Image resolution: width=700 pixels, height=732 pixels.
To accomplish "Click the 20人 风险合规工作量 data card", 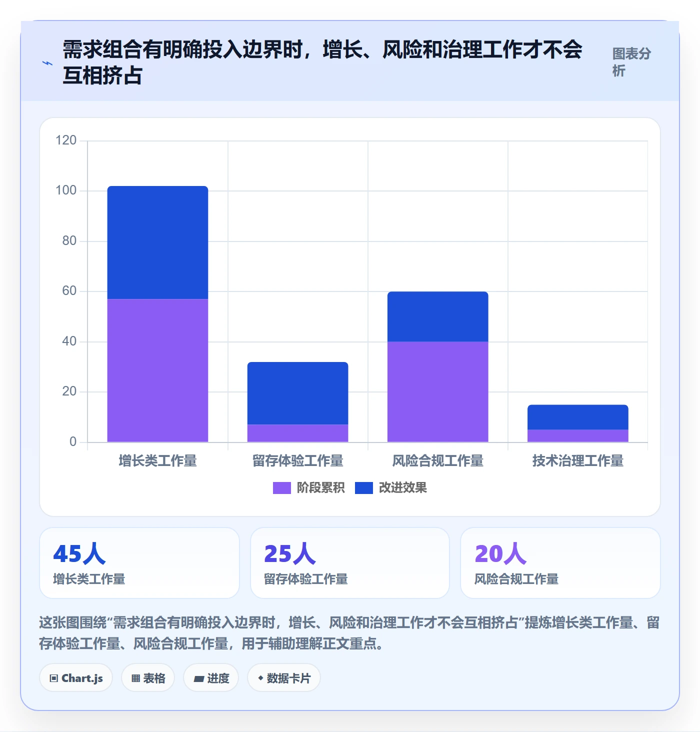I will point(560,563).
